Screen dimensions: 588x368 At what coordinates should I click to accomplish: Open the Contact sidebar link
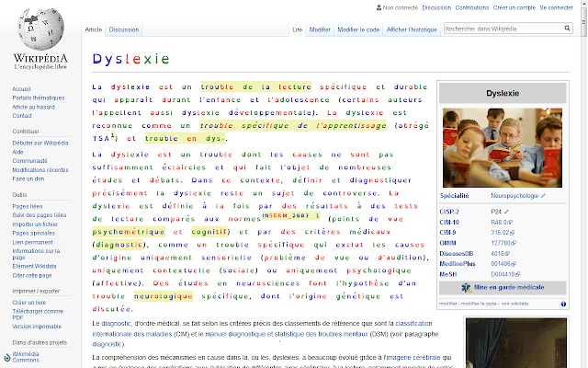click(22, 116)
